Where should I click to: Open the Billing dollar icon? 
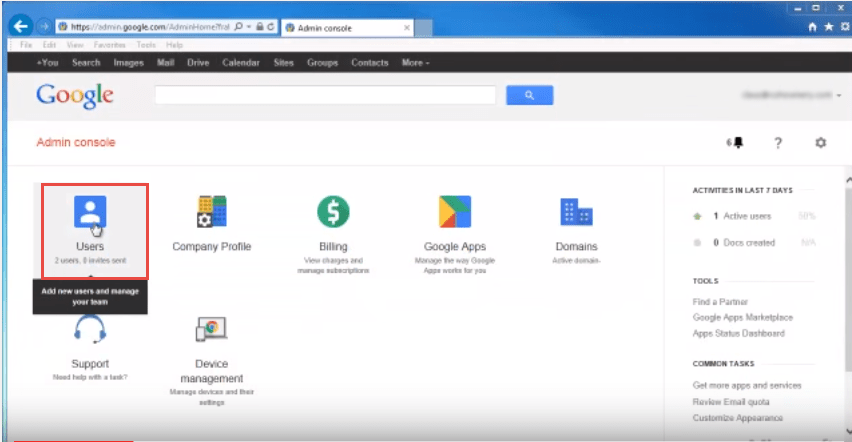[x=333, y=211]
